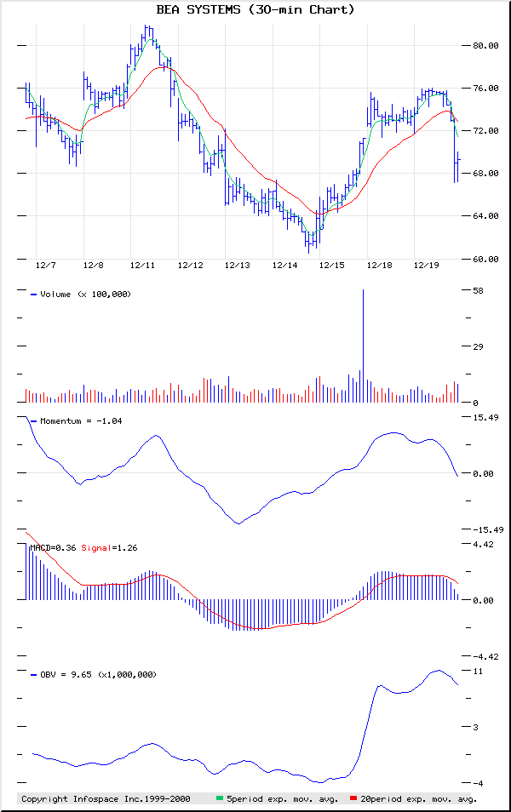Click the 11 OBV axis label

click(x=478, y=672)
